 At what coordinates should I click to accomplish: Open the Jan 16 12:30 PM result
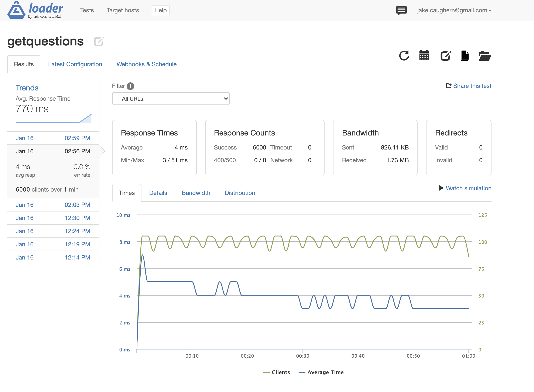[x=53, y=218]
